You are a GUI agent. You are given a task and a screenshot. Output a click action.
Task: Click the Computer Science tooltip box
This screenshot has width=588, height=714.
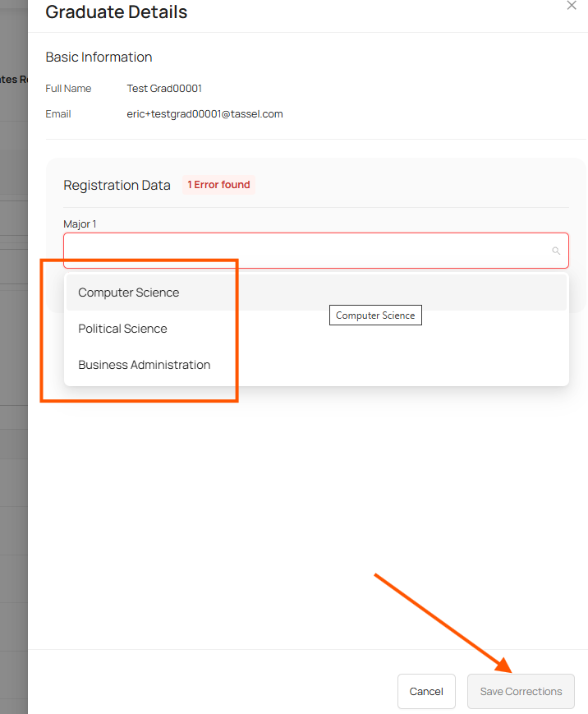[375, 316]
